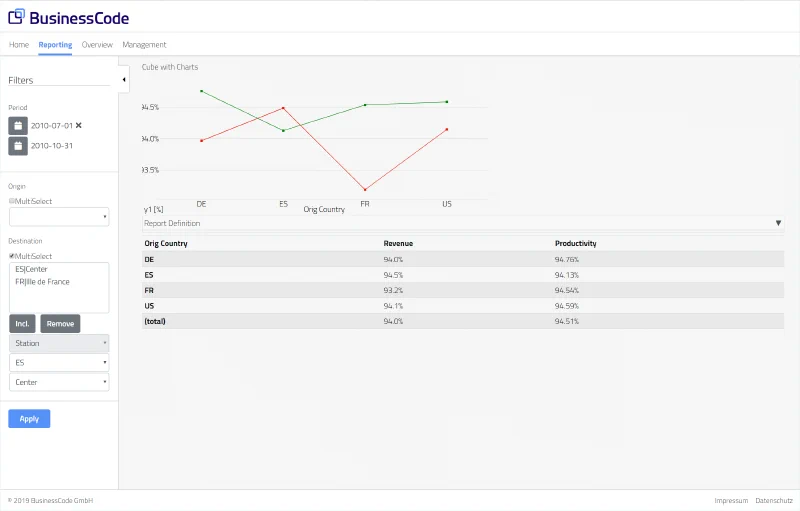
Task: Expand the Report Definition triangle
Action: click(778, 223)
